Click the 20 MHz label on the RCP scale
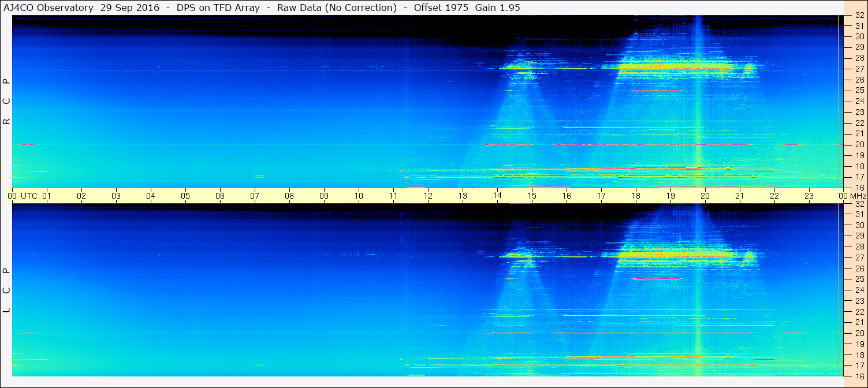 click(x=859, y=144)
